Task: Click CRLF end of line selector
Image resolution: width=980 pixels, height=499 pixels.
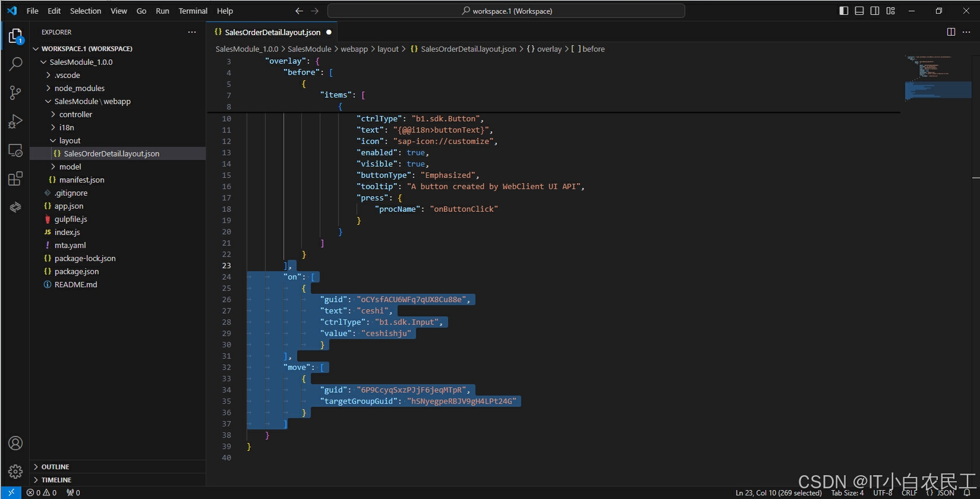Action: (909, 492)
